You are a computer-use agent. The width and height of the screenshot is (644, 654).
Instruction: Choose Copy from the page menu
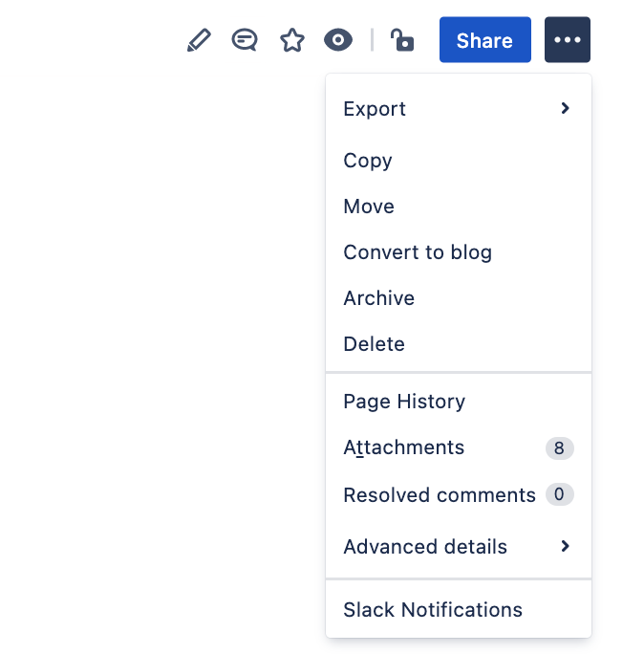coord(368,161)
